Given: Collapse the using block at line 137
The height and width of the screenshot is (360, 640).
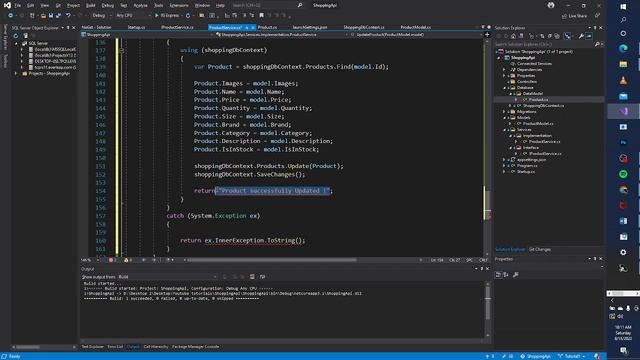Looking at the screenshot, I should click(121, 50).
